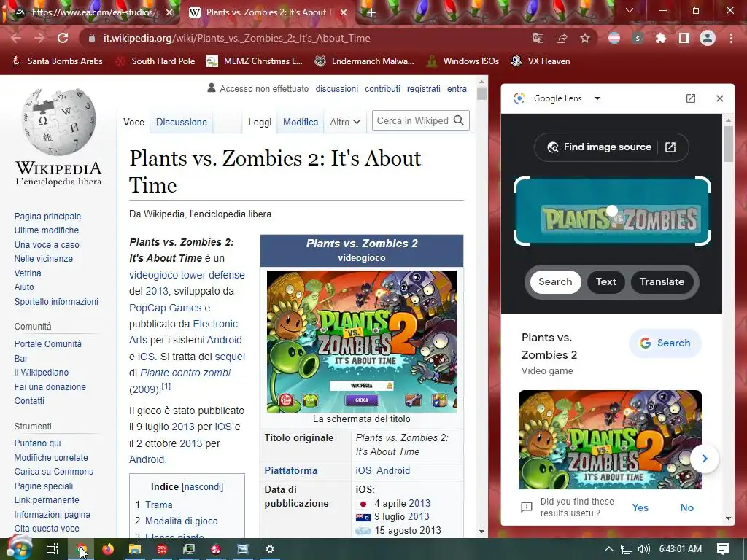Expand the Altro dropdown
The image size is (747, 560).
[x=345, y=122]
